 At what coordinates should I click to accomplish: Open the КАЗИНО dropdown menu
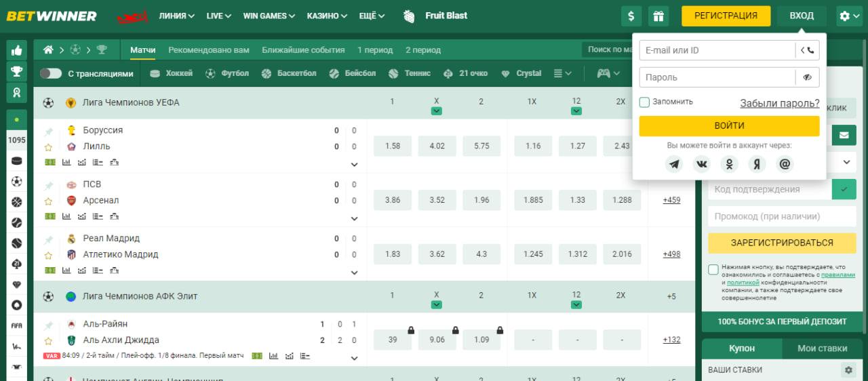pyautogui.click(x=328, y=16)
